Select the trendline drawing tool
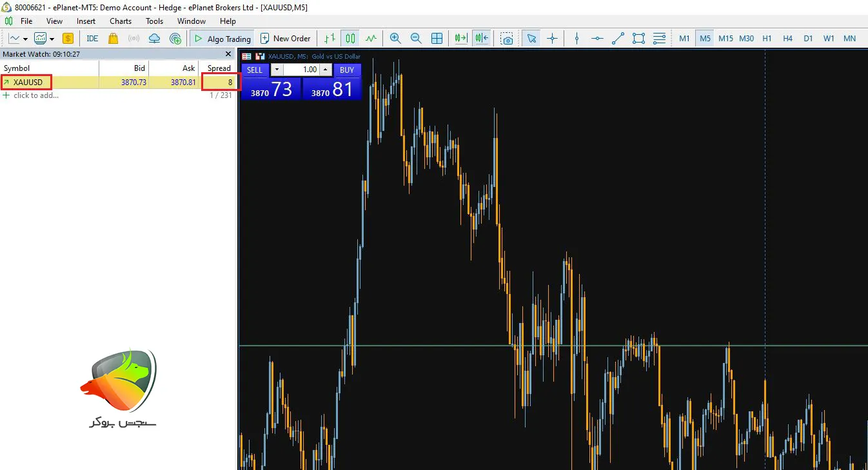The width and height of the screenshot is (868, 470). (618, 39)
